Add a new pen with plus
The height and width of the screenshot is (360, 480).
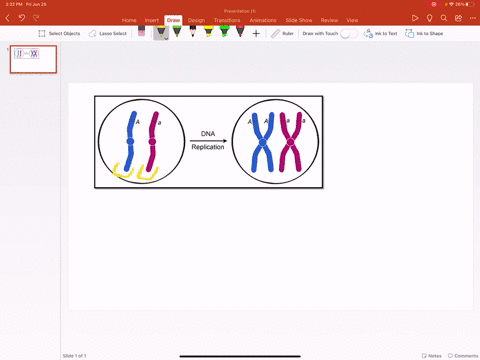[256, 33]
